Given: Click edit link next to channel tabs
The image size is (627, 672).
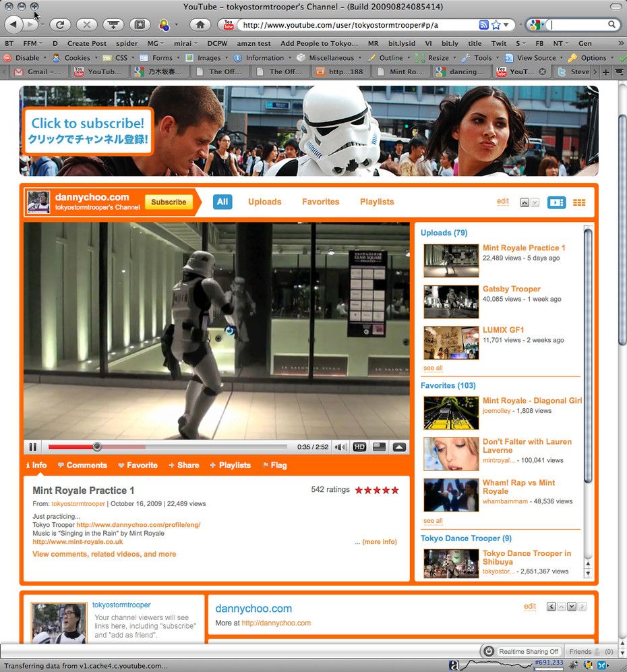Looking at the screenshot, I should pyautogui.click(x=503, y=202).
